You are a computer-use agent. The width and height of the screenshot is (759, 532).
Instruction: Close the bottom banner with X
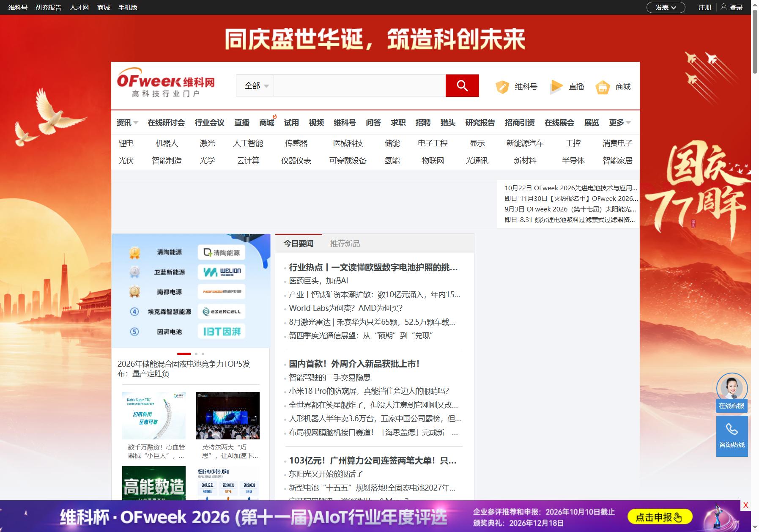click(x=745, y=505)
